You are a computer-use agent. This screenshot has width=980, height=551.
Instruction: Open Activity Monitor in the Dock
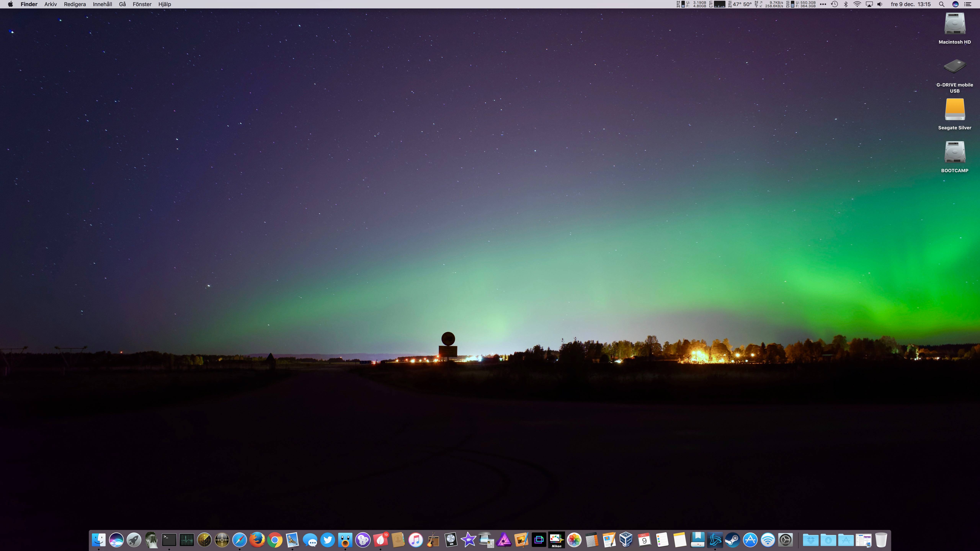[x=186, y=540]
